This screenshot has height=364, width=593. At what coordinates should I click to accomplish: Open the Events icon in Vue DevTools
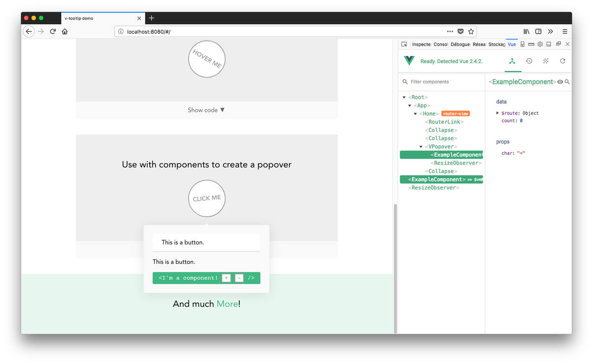545,61
